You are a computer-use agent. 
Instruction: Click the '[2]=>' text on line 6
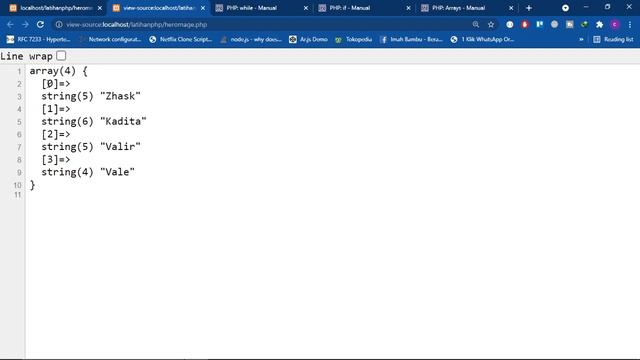pyautogui.click(x=56, y=134)
